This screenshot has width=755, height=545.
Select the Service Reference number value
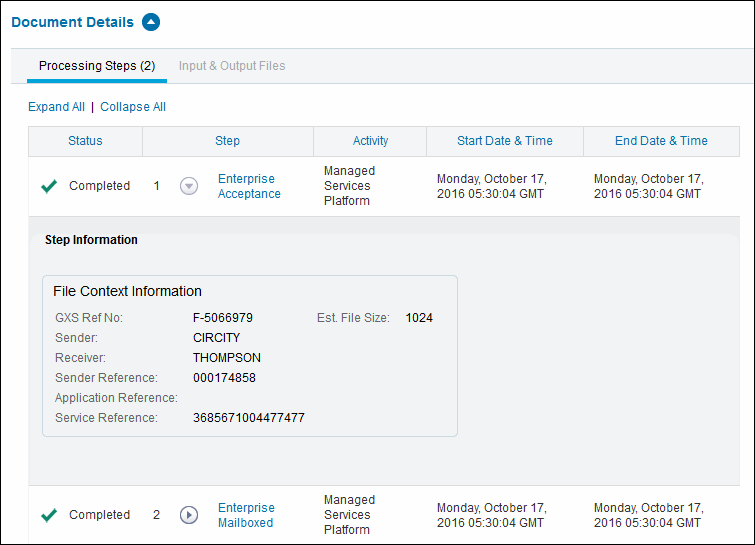point(248,418)
